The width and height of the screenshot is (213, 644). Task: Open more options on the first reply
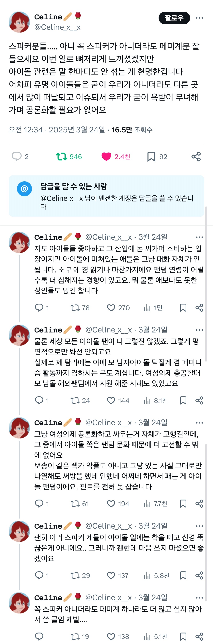(x=199, y=237)
